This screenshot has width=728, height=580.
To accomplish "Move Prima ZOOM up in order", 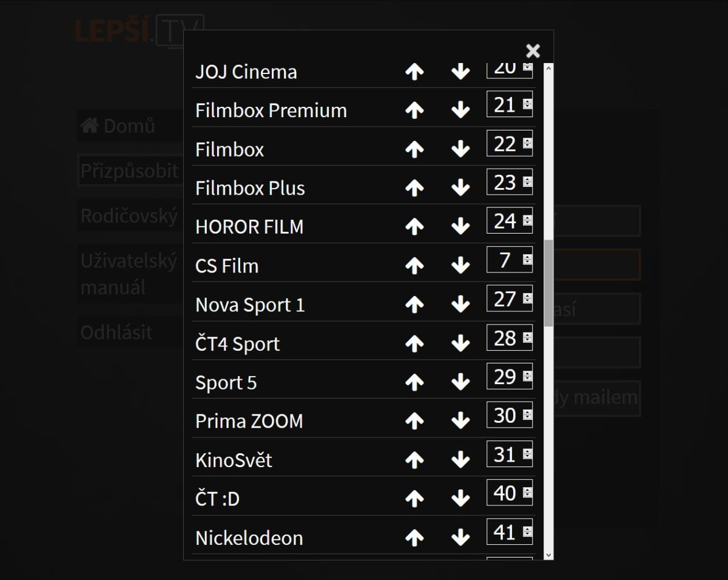I will click(414, 420).
